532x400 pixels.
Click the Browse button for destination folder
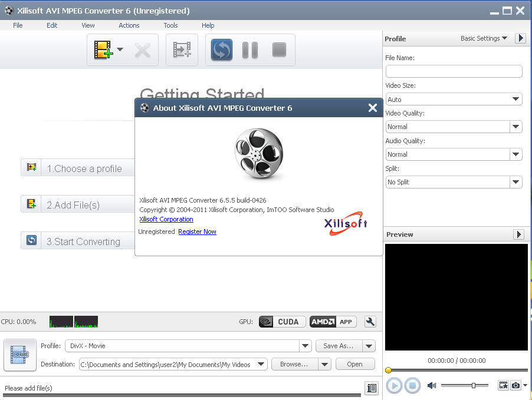pyautogui.click(x=294, y=364)
